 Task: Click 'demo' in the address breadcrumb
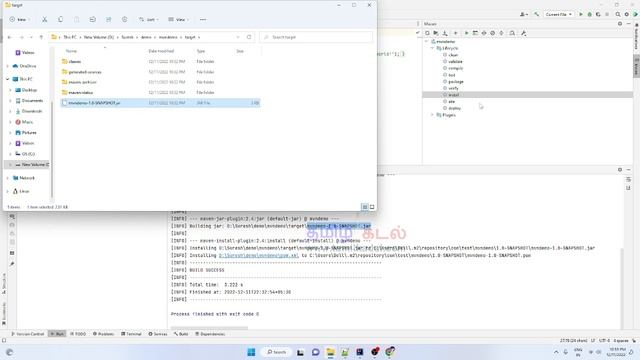(x=146, y=37)
